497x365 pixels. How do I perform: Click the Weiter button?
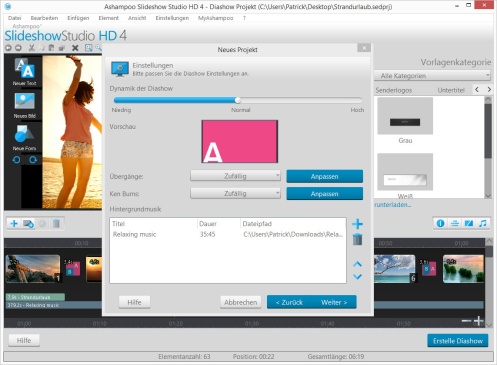point(334,302)
